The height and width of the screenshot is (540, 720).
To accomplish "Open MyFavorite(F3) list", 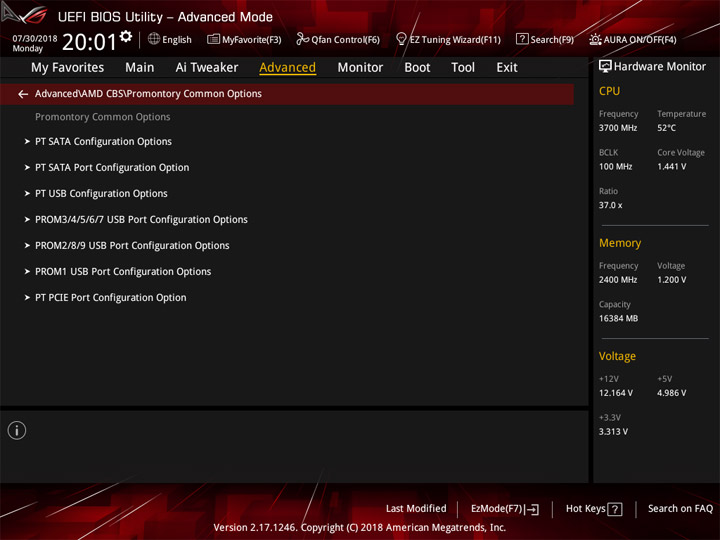I will [x=244, y=39].
